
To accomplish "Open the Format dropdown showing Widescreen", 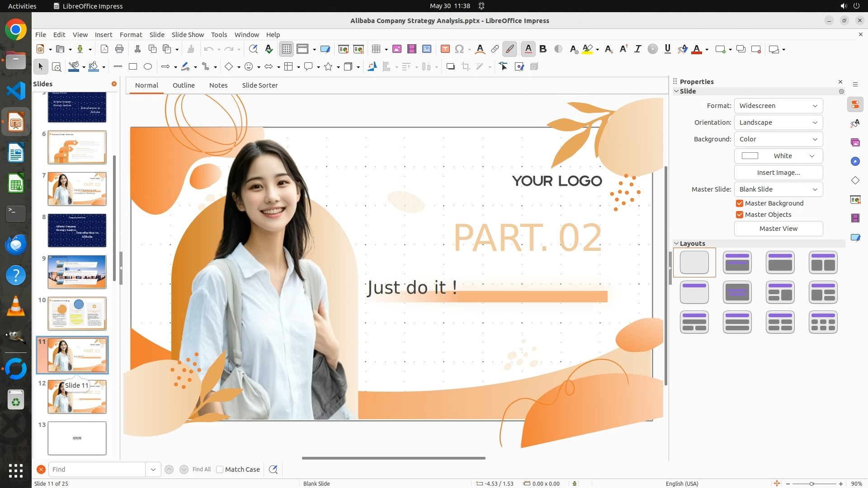I will click(x=778, y=106).
